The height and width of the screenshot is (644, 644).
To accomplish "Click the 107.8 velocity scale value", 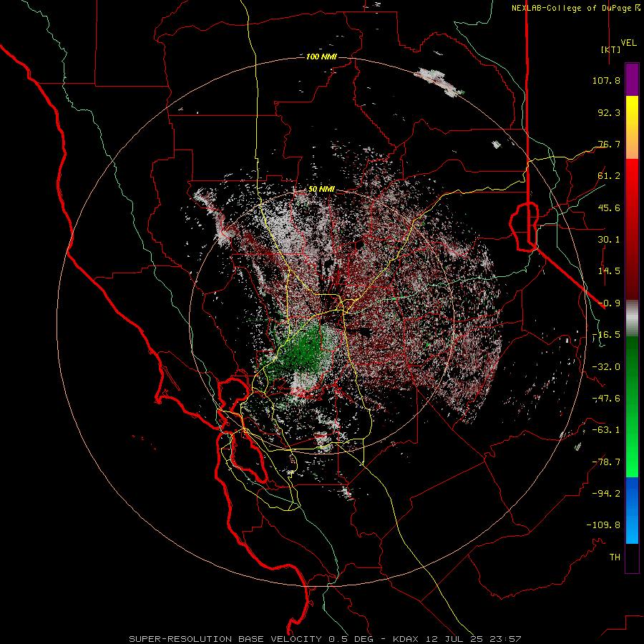I will tap(606, 80).
